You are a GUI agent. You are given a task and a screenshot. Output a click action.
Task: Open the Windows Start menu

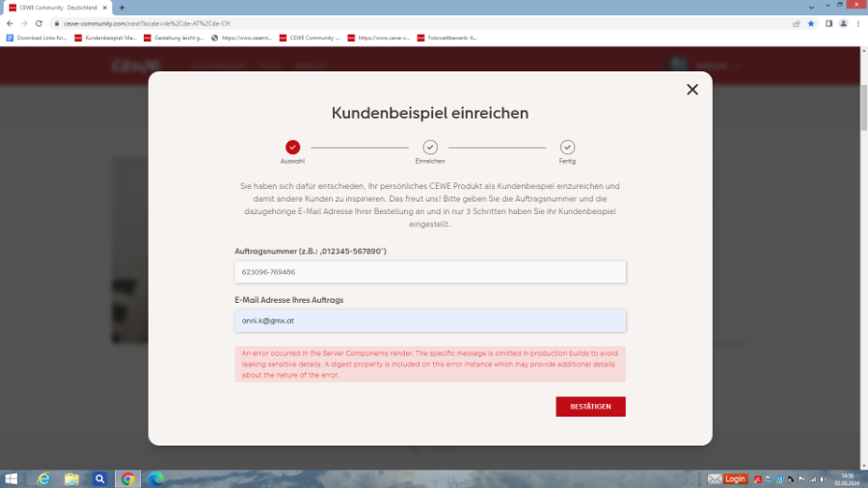click(x=11, y=479)
